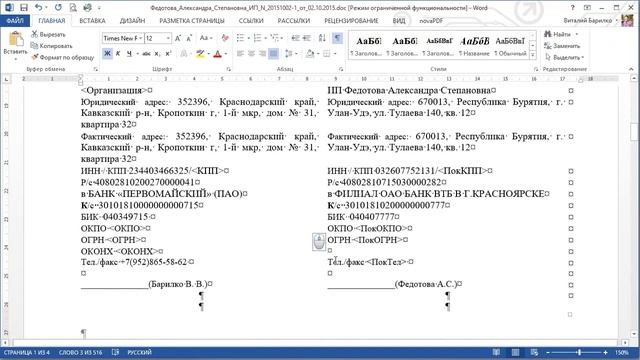The height and width of the screenshot is (360, 640).
Task: Open shading paint bucket
Action: [x=310, y=53]
